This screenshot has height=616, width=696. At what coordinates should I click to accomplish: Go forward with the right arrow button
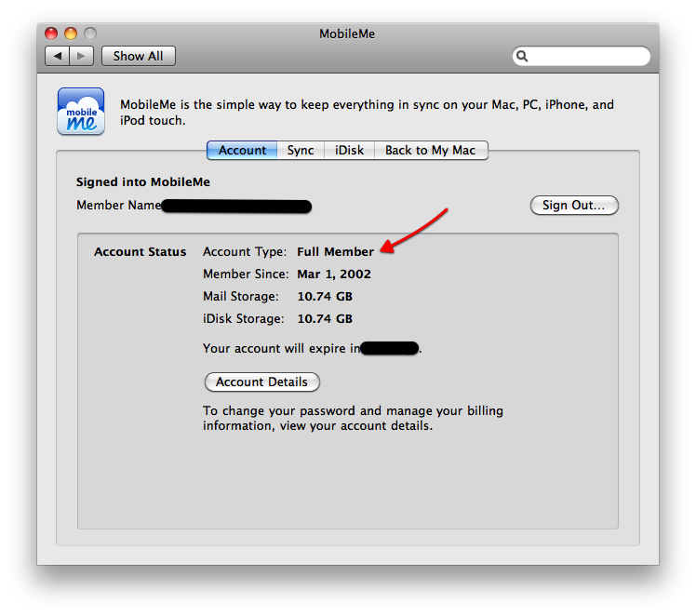point(81,56)
